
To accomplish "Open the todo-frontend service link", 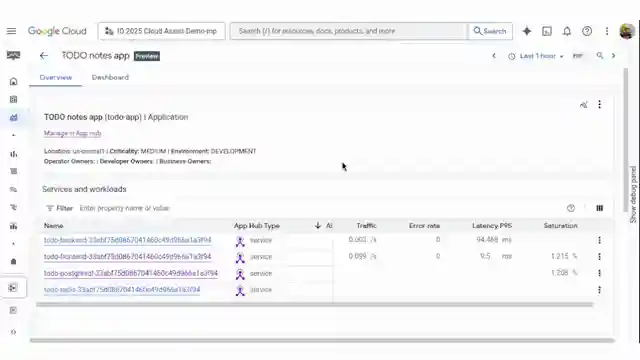I will click(127, 257).
